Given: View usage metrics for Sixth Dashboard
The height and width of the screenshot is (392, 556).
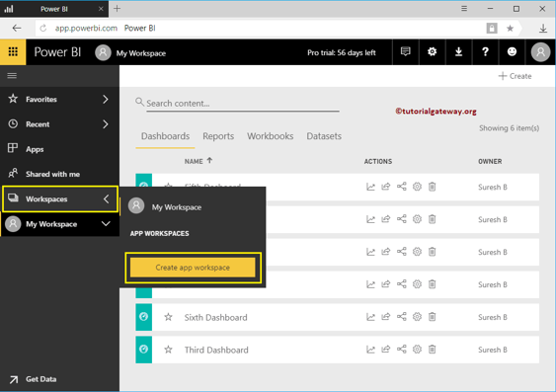Looking at the screenshot, I should click(x=370, y=317).
